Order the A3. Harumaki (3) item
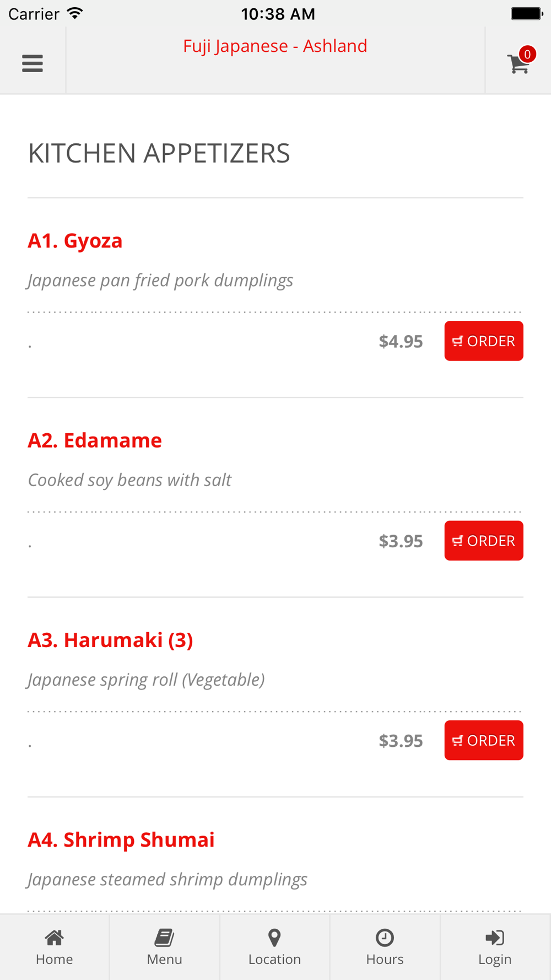The height and width of the screenshot is (980, 551). 484,740
